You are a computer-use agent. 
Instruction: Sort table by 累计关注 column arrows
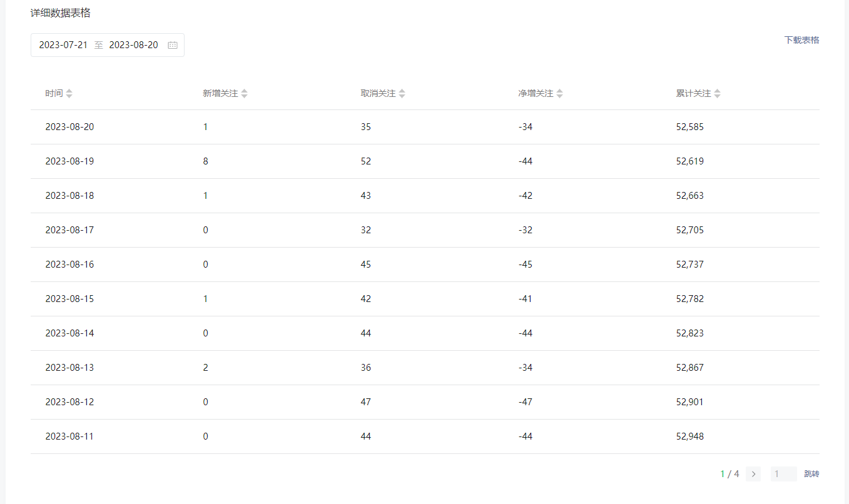[718, 94]
